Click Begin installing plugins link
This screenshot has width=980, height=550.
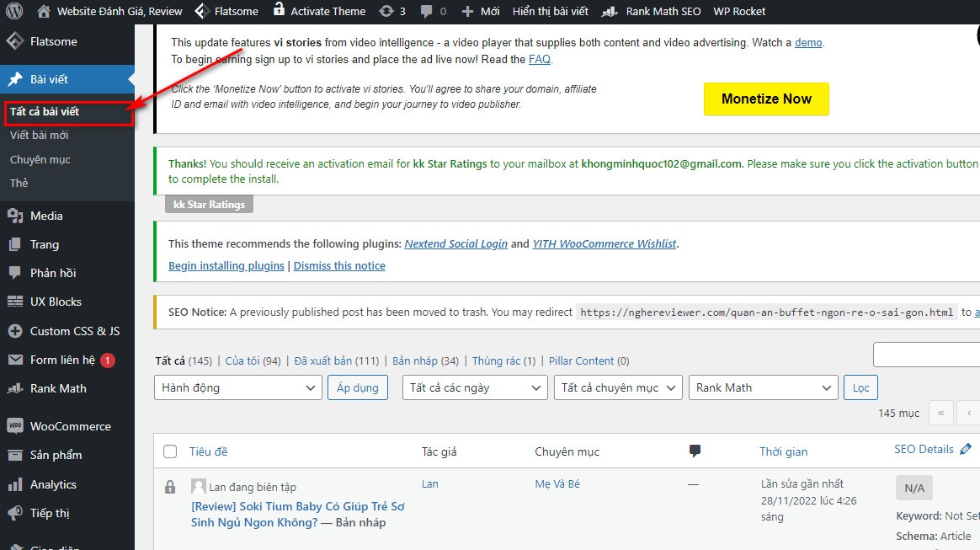226,265
